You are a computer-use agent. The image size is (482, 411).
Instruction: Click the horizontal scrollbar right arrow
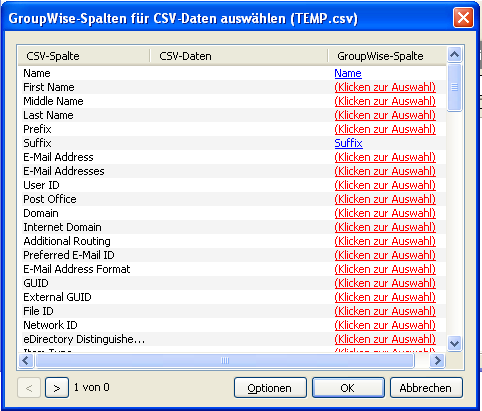[x=437, y=360]
